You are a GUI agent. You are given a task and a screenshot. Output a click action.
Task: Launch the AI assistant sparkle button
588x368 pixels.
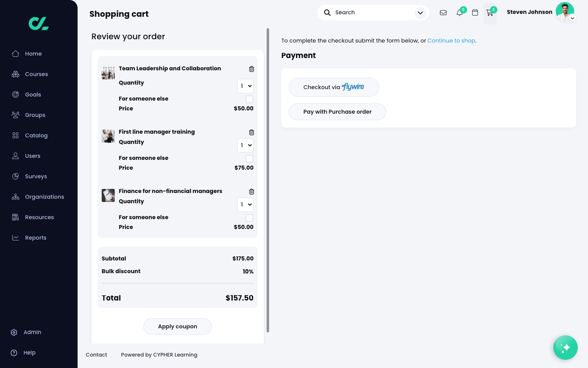pos(565,348)
